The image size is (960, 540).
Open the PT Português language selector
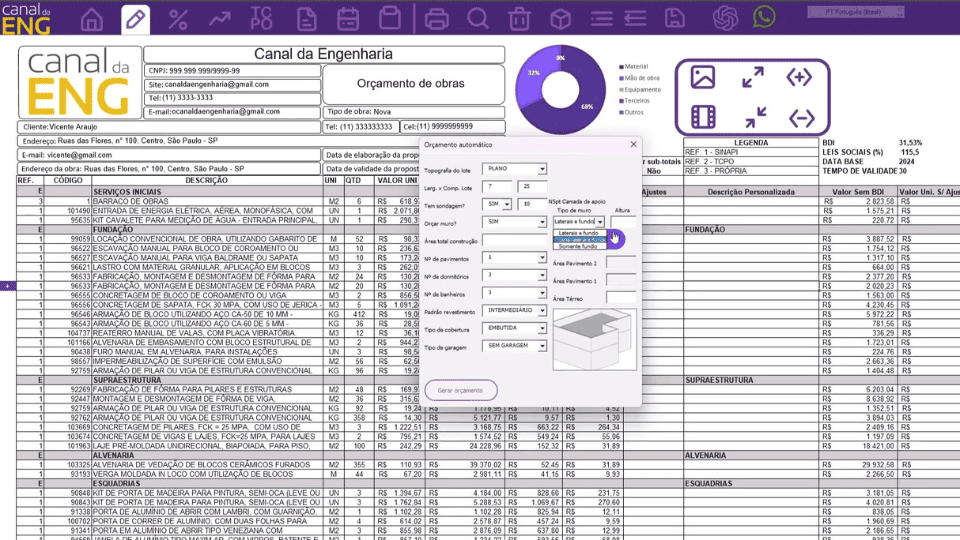click(855, 12)
